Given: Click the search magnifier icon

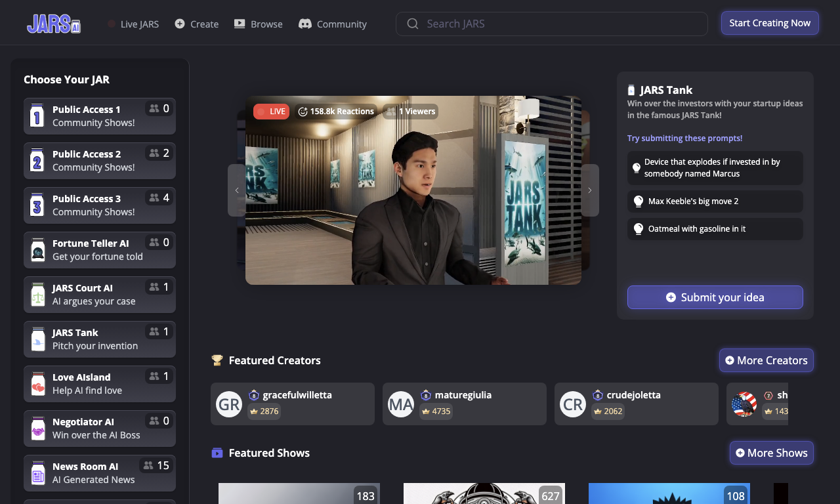Looking at the screenshot, I should (413, 24).
